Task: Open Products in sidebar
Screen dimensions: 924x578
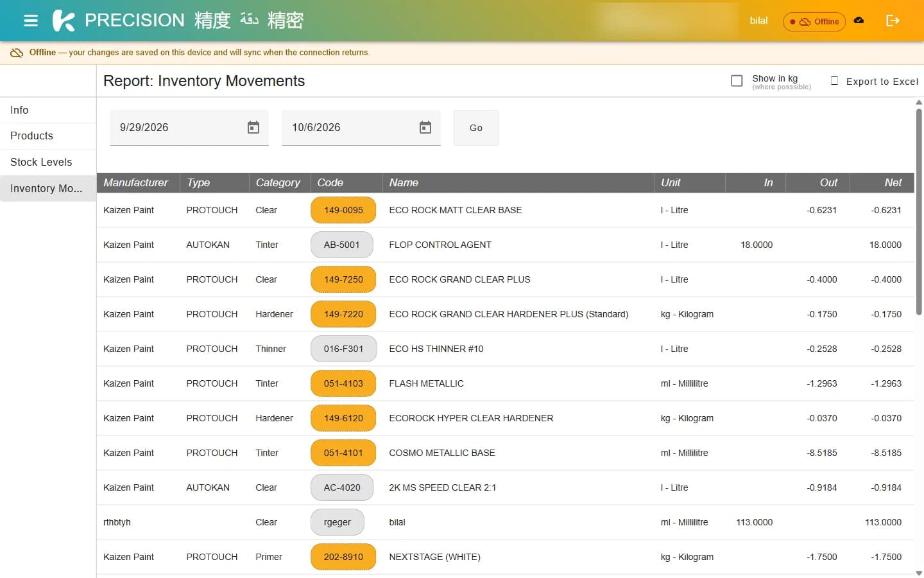Action: coord(48,136)
